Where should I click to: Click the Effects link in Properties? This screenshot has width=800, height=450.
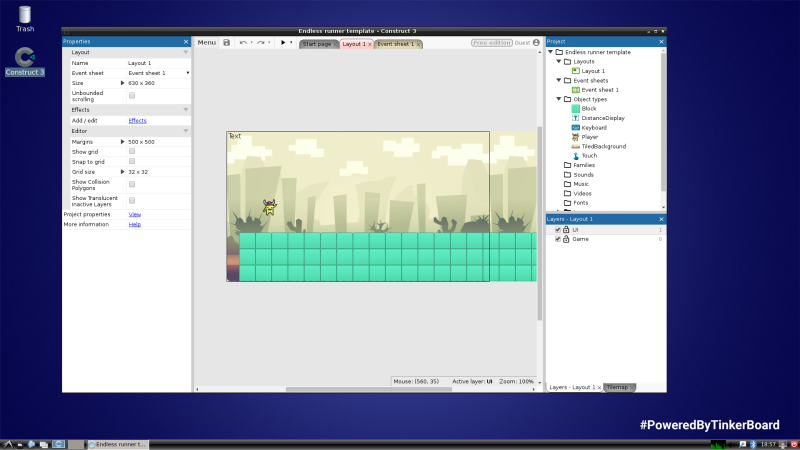click(137, 121)
